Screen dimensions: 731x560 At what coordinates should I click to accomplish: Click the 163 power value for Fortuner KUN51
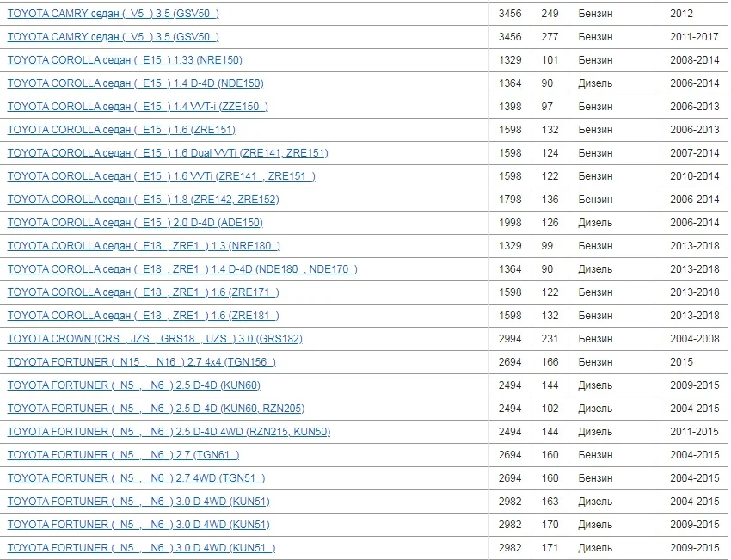point(550,502)
